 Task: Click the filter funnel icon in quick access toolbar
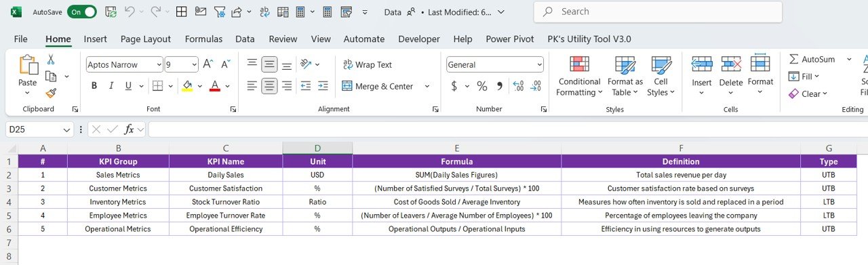pyautogui.click(x=219, y=12)
